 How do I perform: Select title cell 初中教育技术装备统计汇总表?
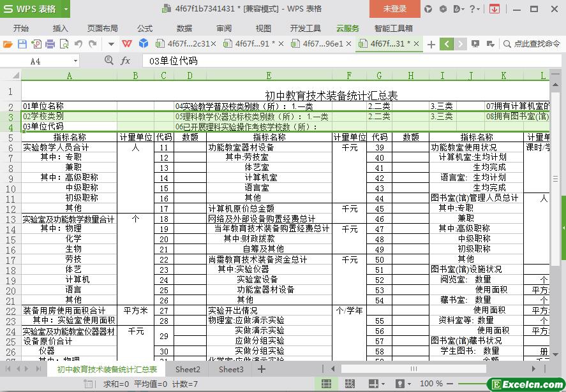point(331,96)
